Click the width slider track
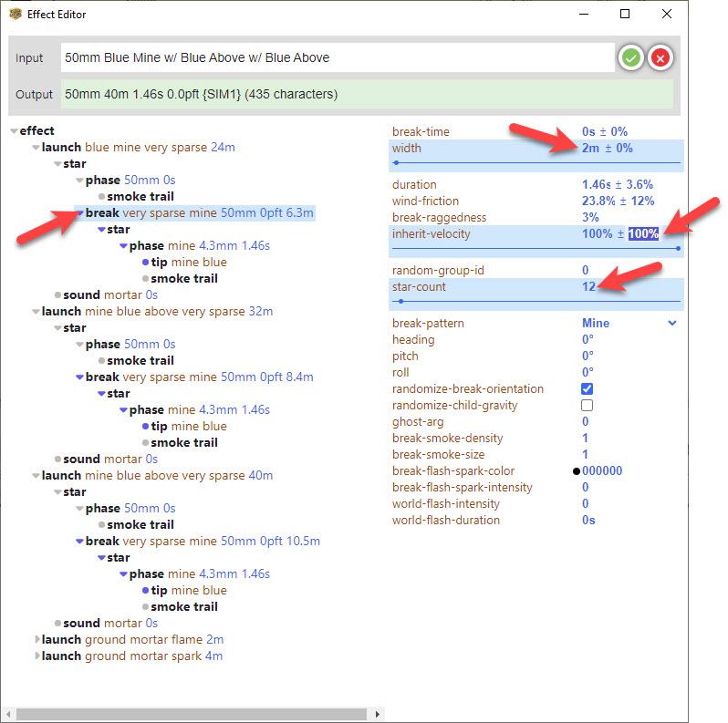 pos(536,162)
